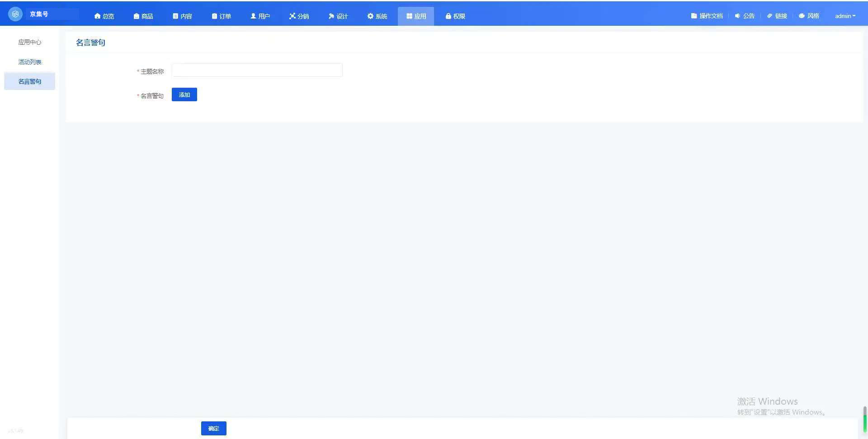868x439 pixels.
Task: Open the 权限 permissions lock menu
Action: coord(455,16)
